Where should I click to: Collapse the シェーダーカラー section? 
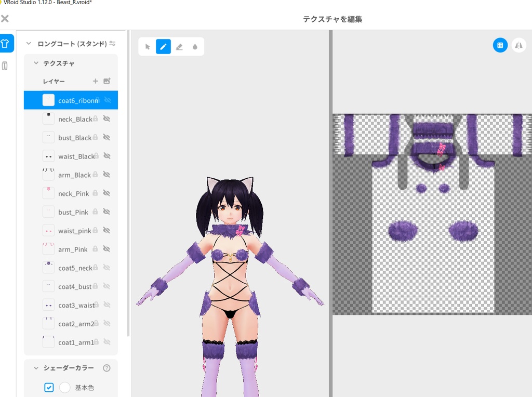35,367
